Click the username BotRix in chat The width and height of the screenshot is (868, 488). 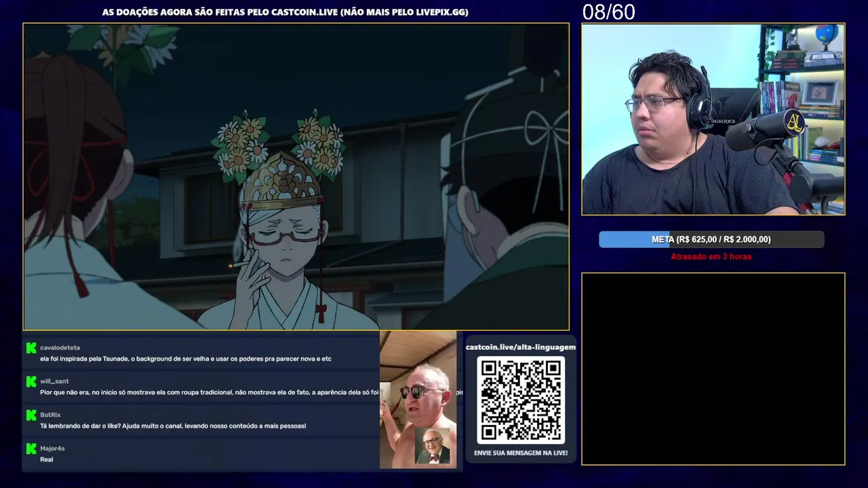pos(50,415)
